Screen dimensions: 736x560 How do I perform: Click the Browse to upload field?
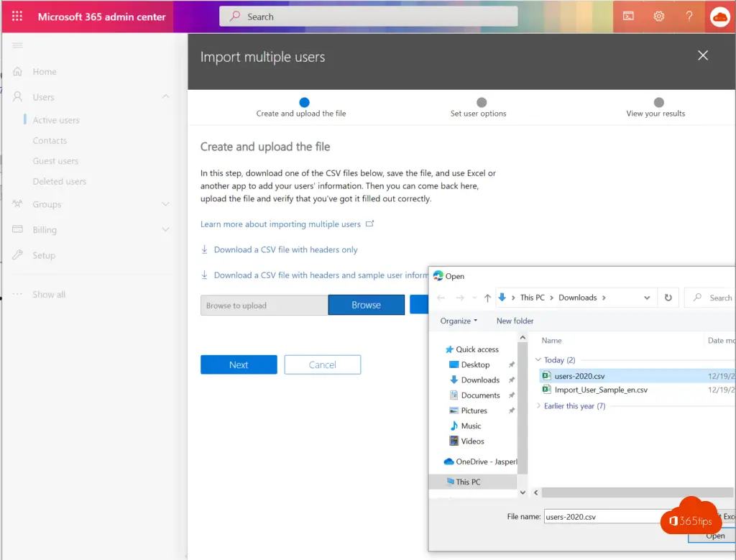coord(264,306)
